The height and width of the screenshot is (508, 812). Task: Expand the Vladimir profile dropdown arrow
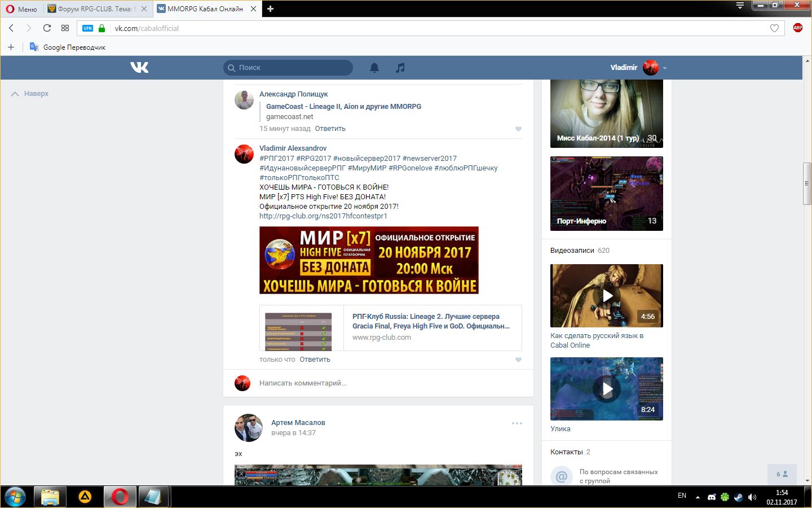(665, 68)
